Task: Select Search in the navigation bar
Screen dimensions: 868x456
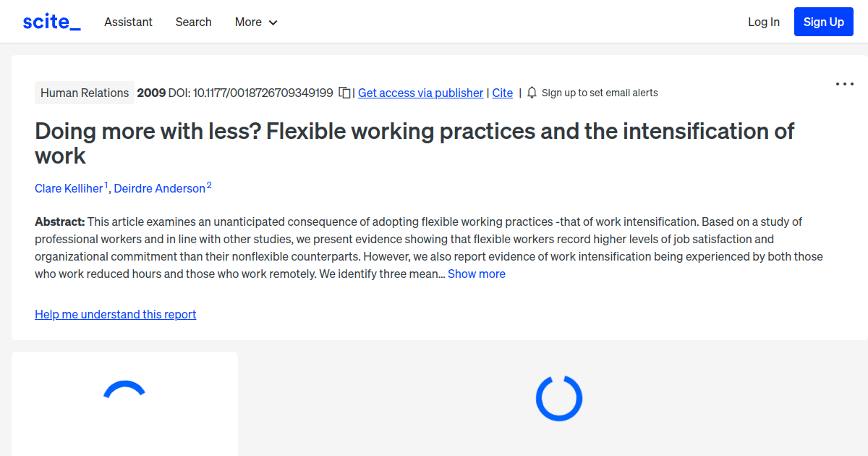Action: coord(193,22)
